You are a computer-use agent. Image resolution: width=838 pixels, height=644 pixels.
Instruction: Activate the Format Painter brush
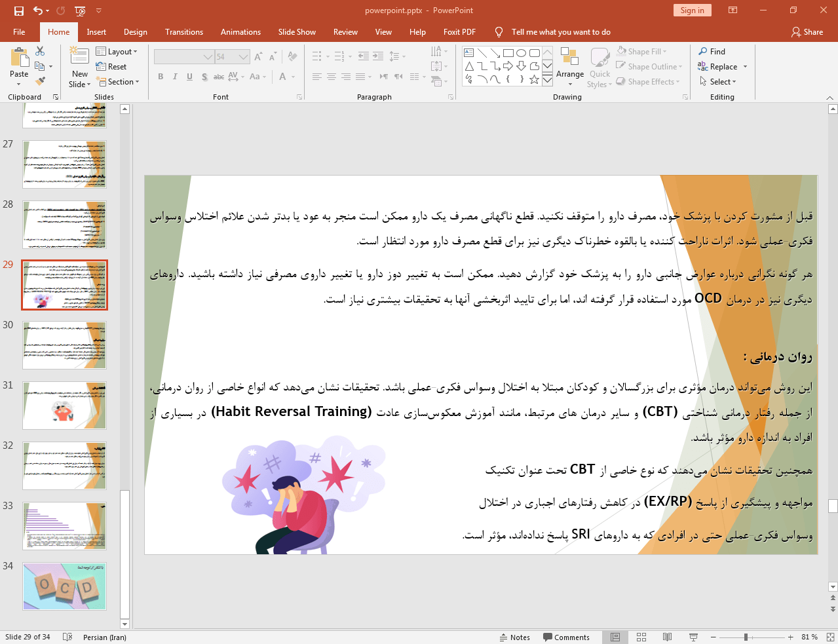[40, 81]
